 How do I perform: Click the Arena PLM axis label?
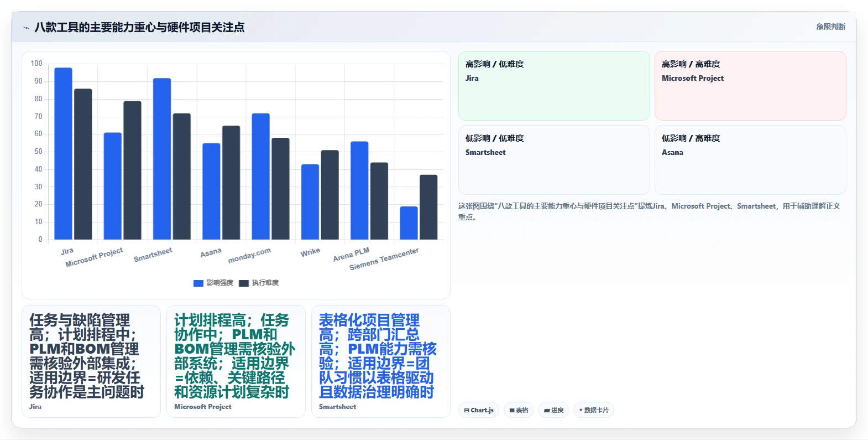click(x=351, y=255)
